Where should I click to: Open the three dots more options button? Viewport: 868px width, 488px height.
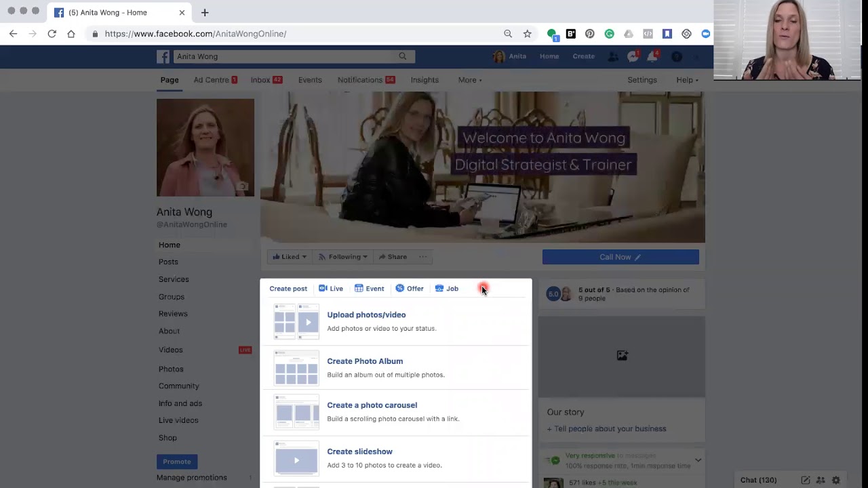click(x=422, y=257)
